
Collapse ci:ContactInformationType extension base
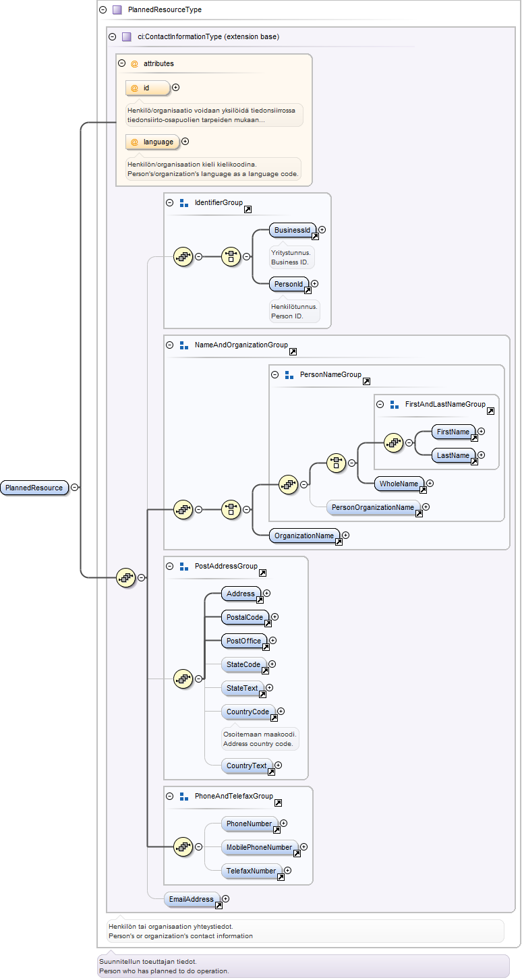pos(112,36)
